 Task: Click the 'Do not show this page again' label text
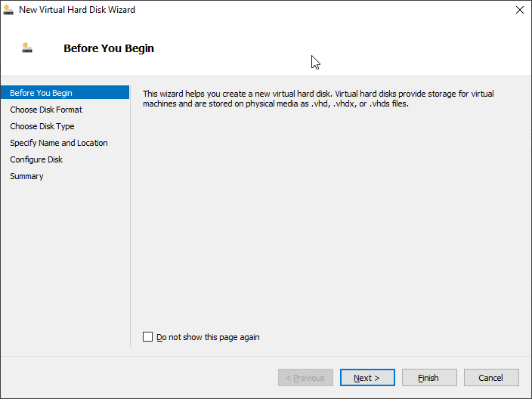tap(208, 337)
